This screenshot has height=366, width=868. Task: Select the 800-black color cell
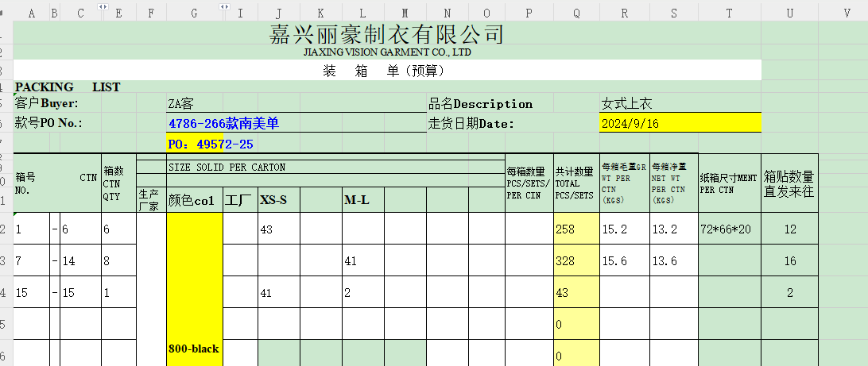pos(194,349)
